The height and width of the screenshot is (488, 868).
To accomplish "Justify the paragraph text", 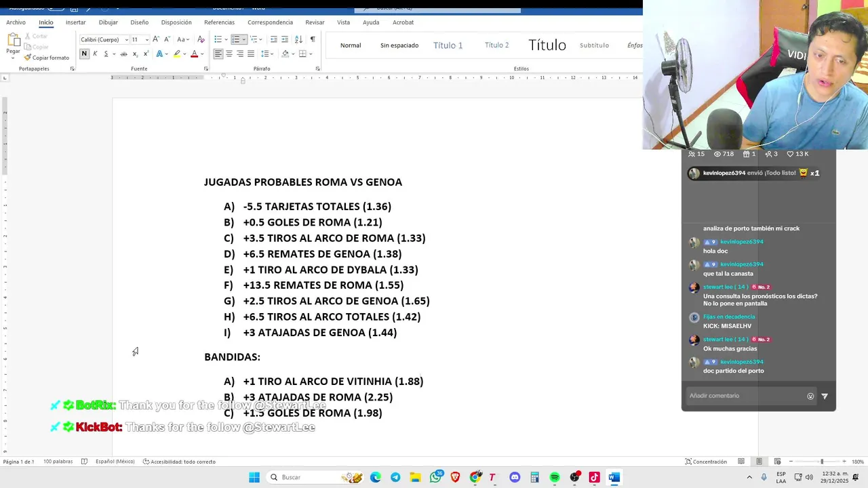I will click(251, 54).
